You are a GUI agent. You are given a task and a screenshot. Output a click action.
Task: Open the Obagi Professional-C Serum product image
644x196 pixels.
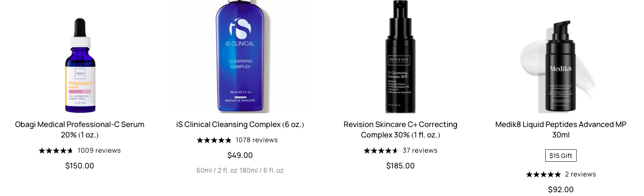coord(80,65)
